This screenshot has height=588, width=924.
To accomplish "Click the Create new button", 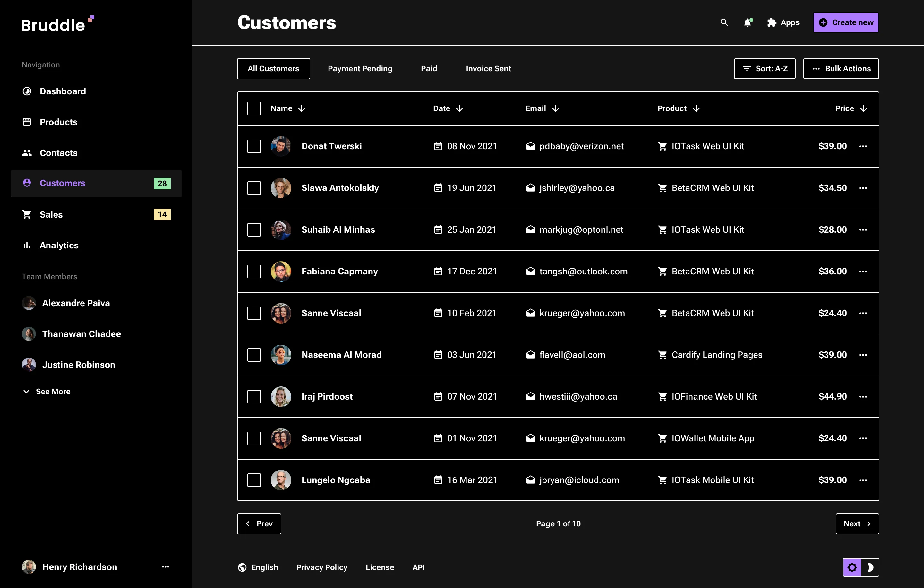I will [846, 22].
